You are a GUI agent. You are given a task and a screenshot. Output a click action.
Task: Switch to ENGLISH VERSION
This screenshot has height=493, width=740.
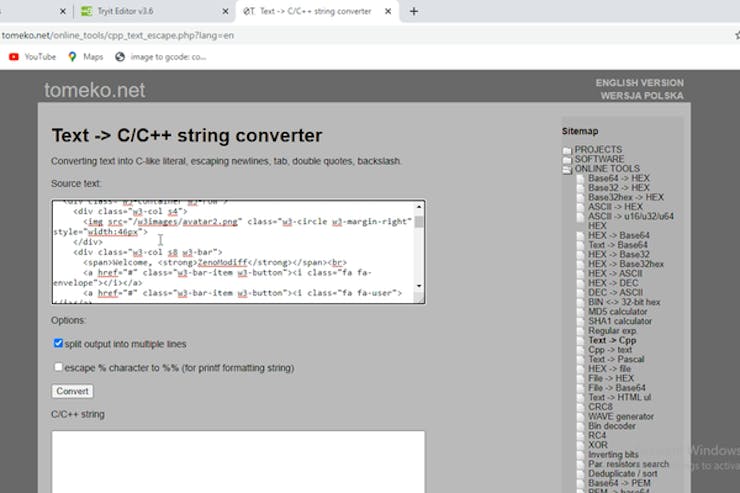click(639, 83)
